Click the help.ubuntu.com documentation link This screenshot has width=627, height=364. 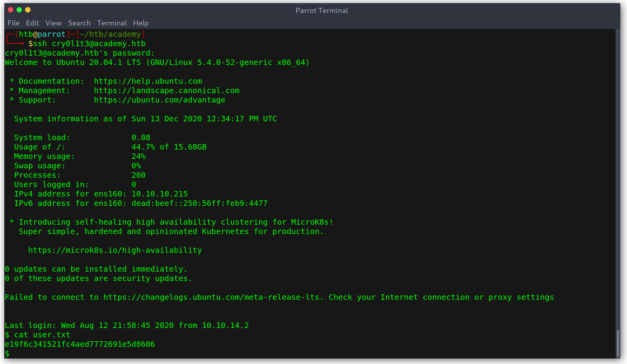(x=148, y=81)
